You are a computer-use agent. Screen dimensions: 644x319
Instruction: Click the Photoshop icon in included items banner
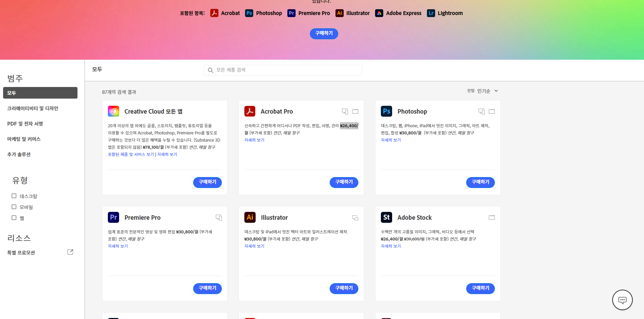point(249,13)
